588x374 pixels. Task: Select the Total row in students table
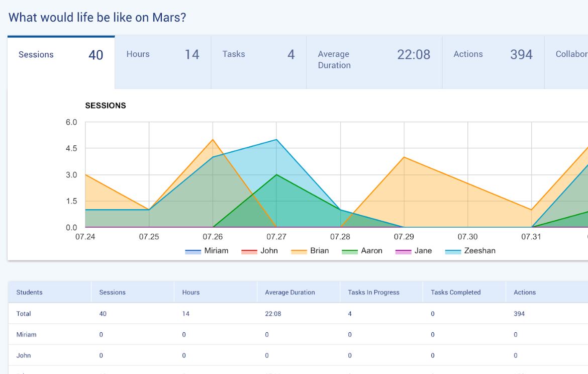24,314
